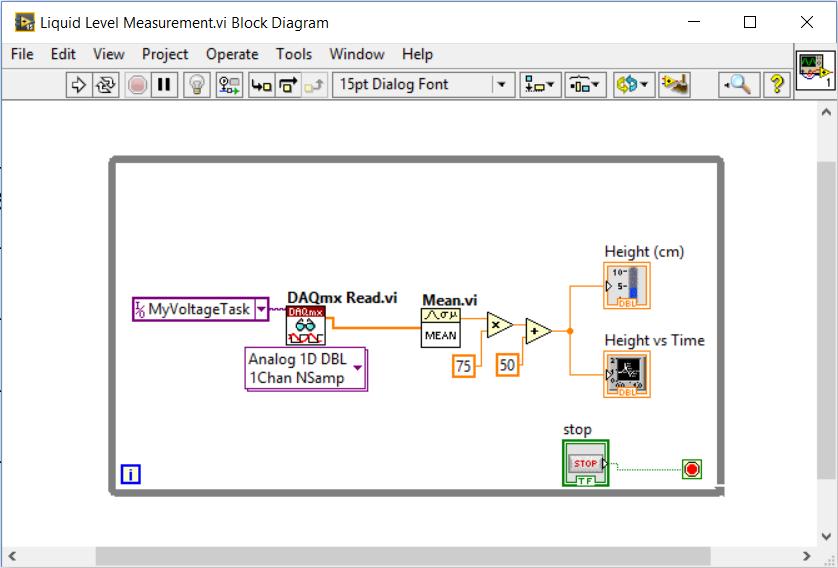
Task: Select the Multiply function node
Action: (500, 325)
